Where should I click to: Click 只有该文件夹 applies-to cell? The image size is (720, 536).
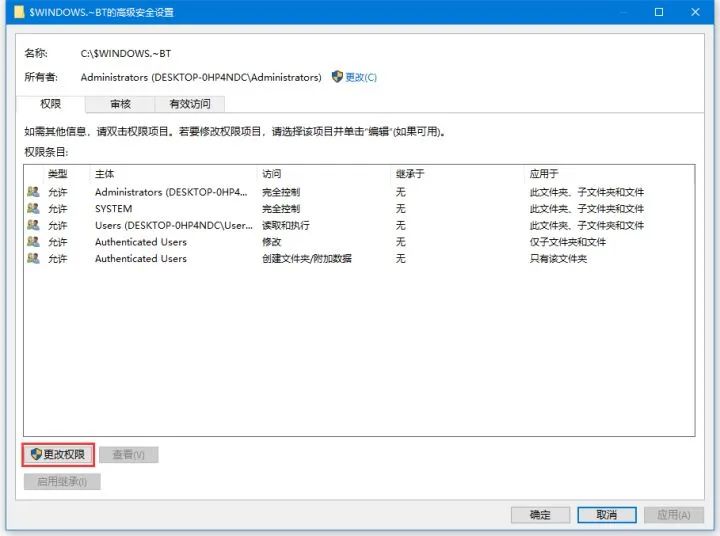pos(558,258)
